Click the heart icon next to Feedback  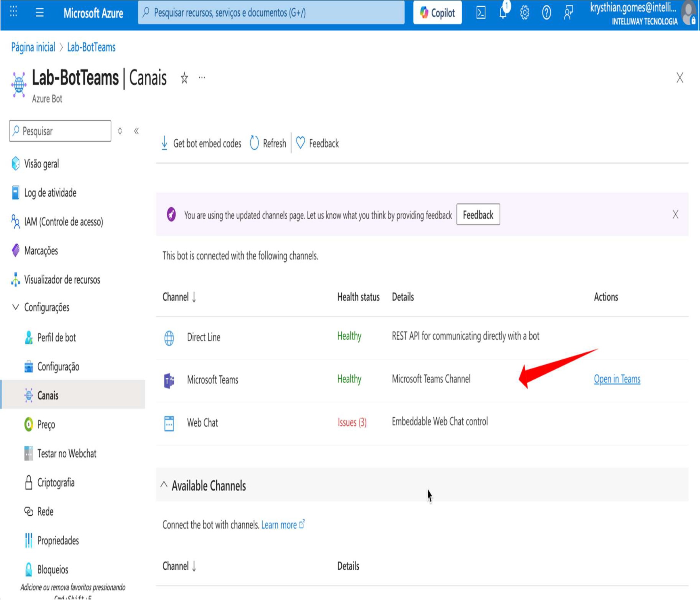pos(300,143)
